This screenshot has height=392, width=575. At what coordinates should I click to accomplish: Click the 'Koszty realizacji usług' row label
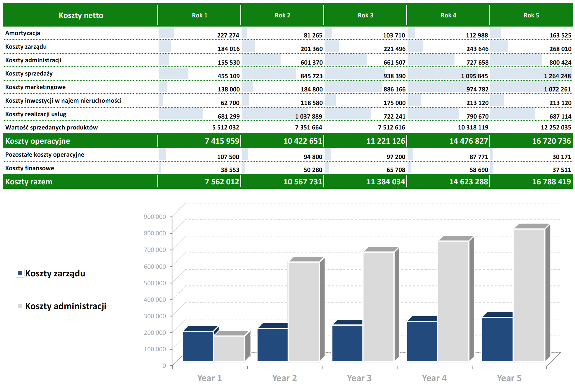tap(36, 114)
